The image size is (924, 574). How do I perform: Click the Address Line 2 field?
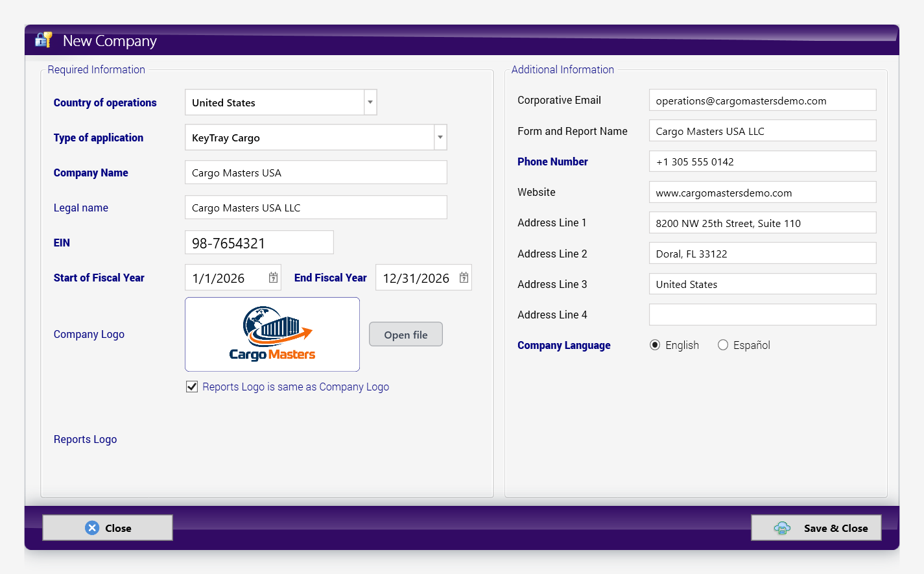[763, 254]
